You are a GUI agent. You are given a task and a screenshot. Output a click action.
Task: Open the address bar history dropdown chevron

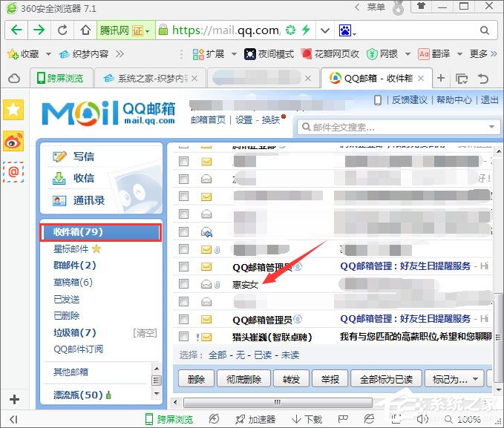(325, 30)
